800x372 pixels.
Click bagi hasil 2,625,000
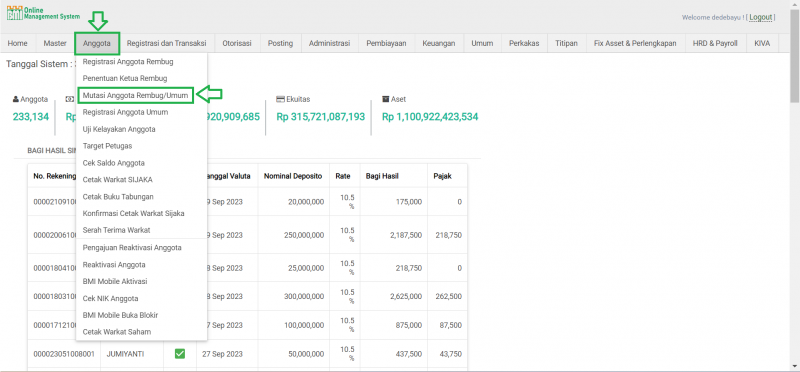[x=407, y=296]
